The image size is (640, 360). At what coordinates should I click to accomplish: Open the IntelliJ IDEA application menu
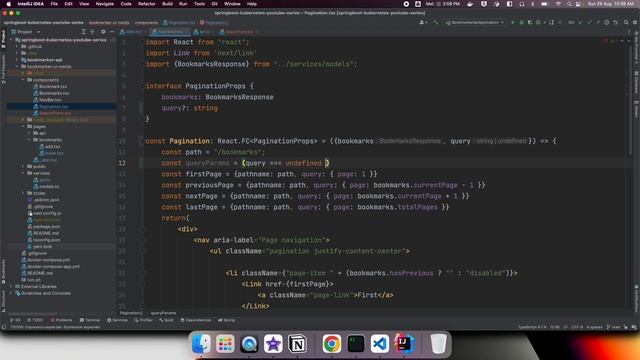click(31, 4)
